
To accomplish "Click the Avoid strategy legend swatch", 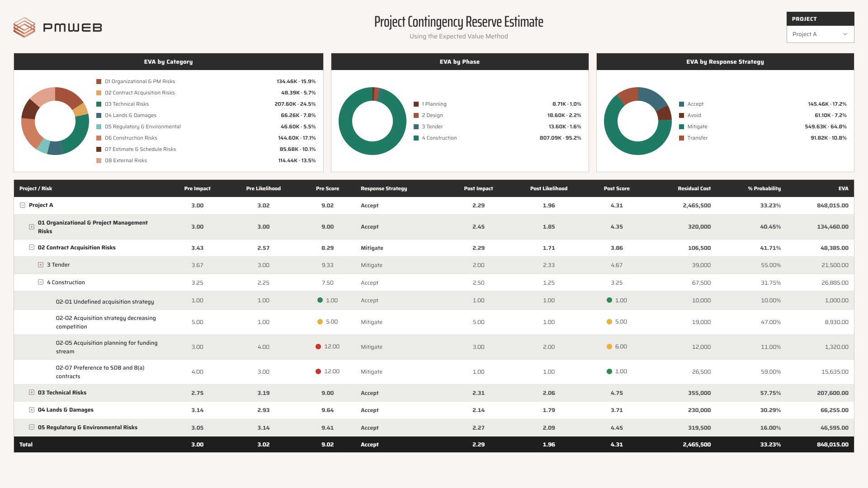I will (681, 116).
